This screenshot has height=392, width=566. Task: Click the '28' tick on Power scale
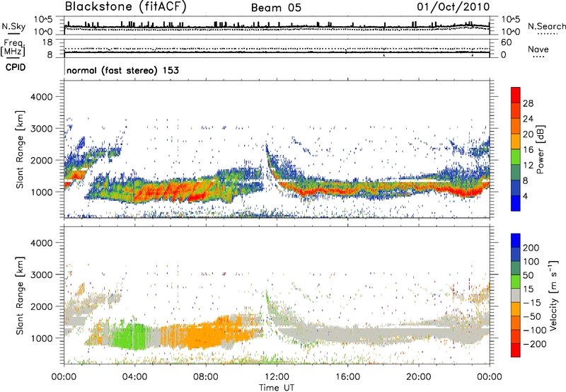(528, 103)
